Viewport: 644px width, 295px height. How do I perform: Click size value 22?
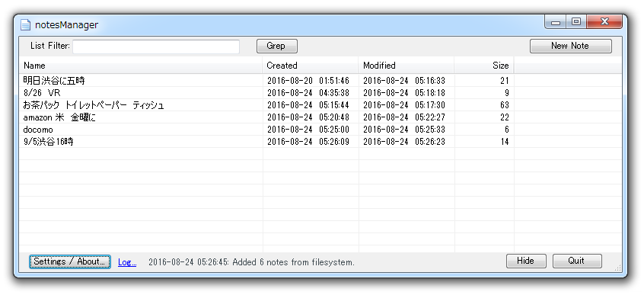[505, 117]
